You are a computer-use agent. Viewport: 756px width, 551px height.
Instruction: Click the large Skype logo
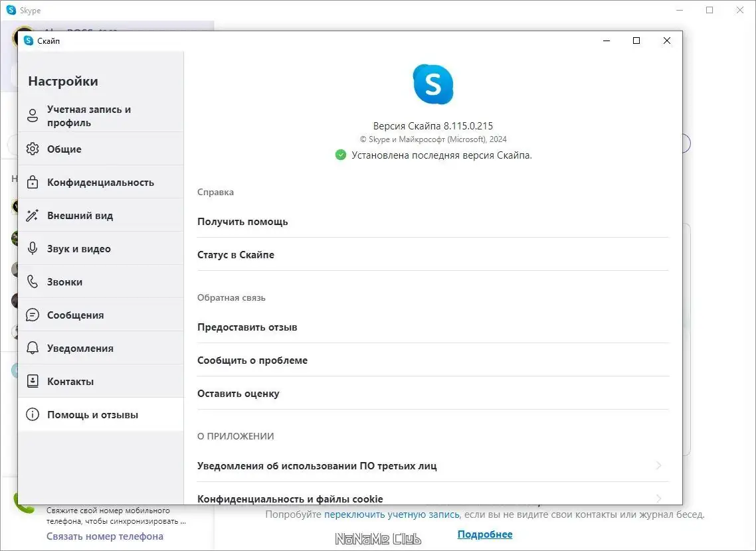[433, 84]
